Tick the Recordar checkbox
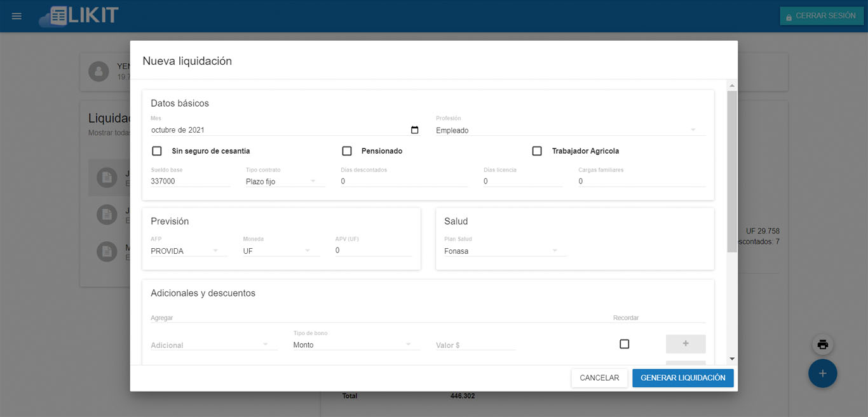 [x=624, y=344]
